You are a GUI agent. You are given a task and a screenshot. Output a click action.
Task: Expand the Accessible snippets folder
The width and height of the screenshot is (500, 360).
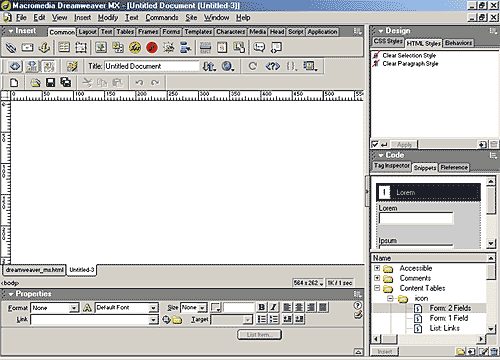(x=377, y=268)
